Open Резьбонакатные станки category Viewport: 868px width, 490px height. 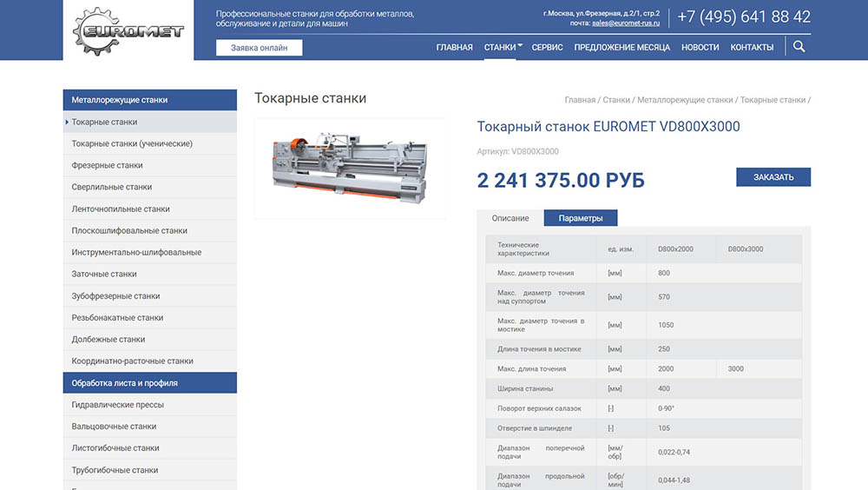click(150, 318)
